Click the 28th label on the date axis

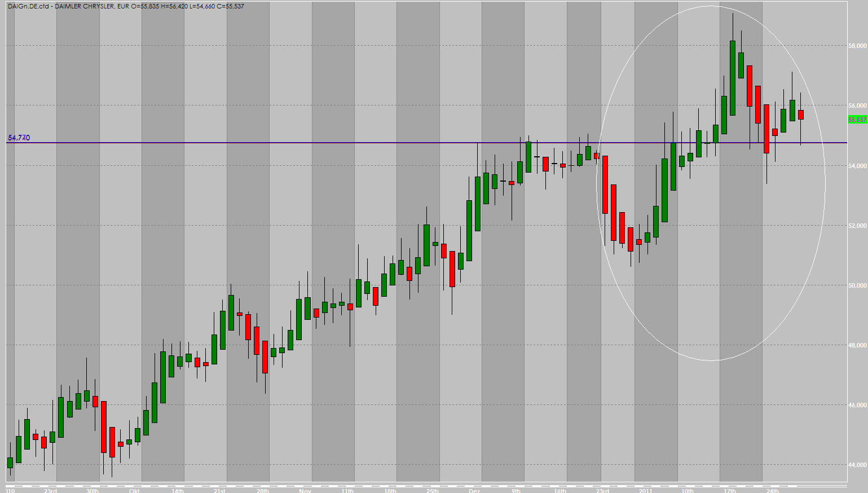click(262, 490)
